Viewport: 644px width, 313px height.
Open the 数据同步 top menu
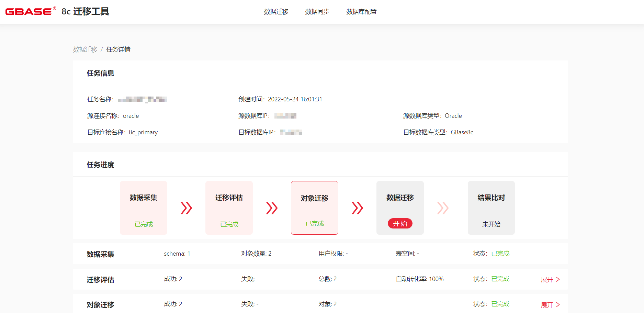pos(317,12)
